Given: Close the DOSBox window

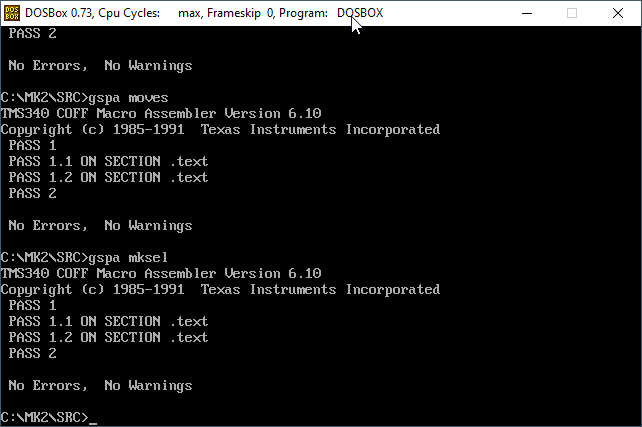Looking at the screenshot, I should tap(618, 13).
